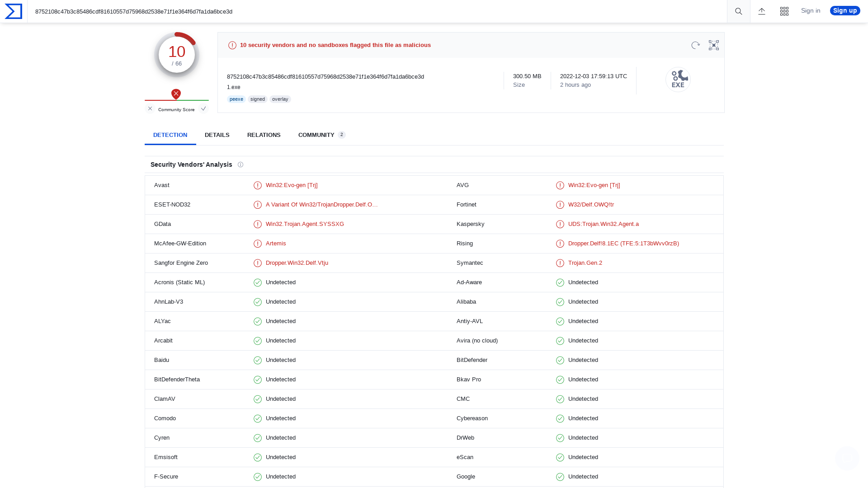Open Kaspersky's UDS:Trojan.Win32.Agent.a detection link
The width and height of the screenshot is (868, 488).
(604, 224)
